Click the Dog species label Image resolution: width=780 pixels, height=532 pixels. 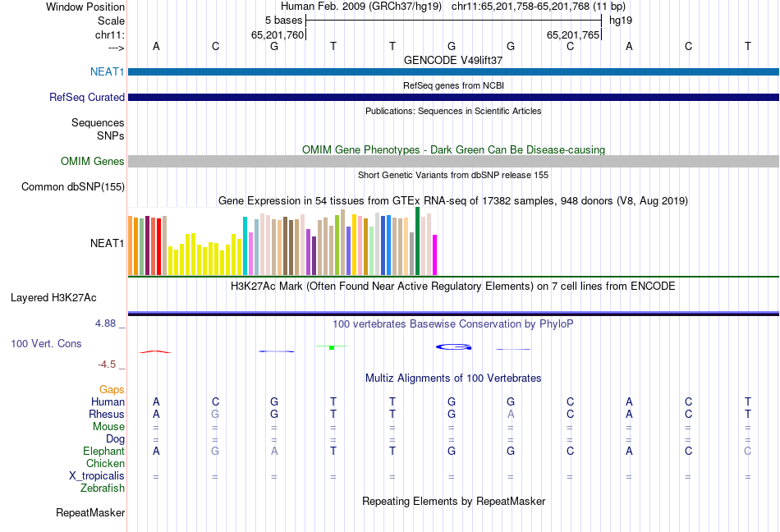(115, 439)
